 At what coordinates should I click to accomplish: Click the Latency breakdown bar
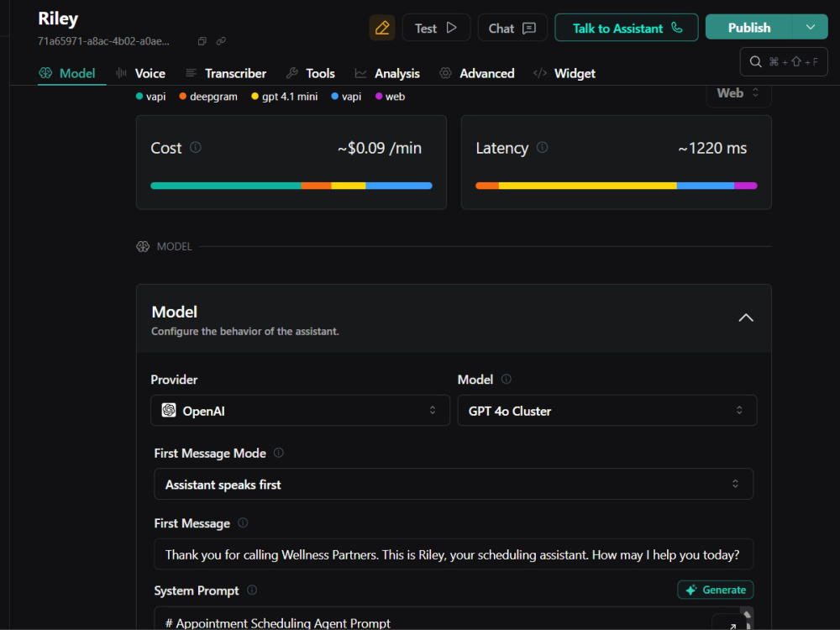tap(616, 186)
